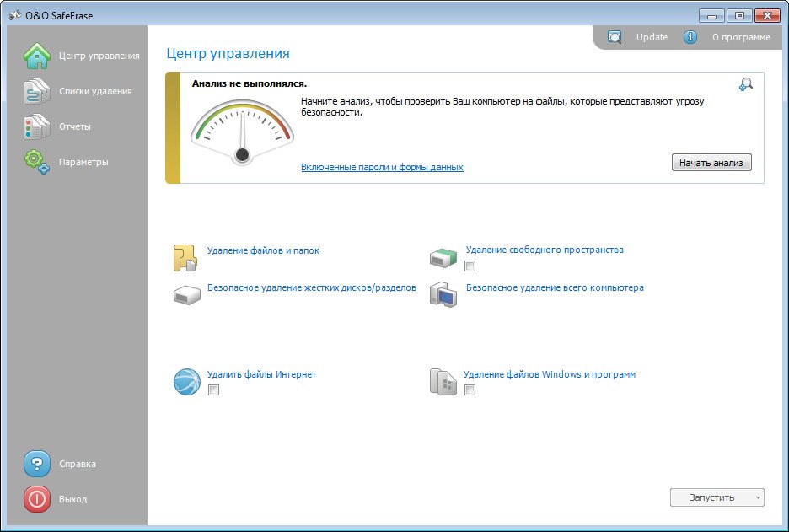The height and width of the screenshot is (532, 789).
Task: Click the Анализ не выполнялся heading
Action: coord(250,83)
